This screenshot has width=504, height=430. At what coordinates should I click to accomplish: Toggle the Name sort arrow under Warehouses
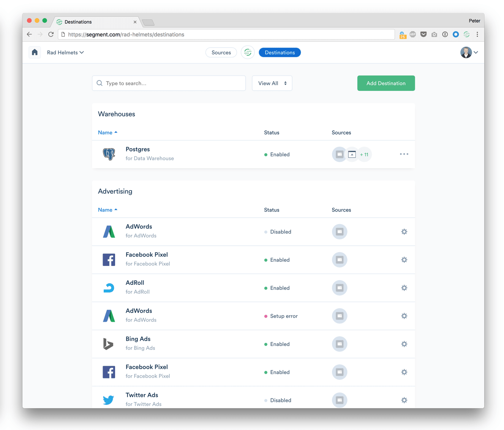click(115, 132)
